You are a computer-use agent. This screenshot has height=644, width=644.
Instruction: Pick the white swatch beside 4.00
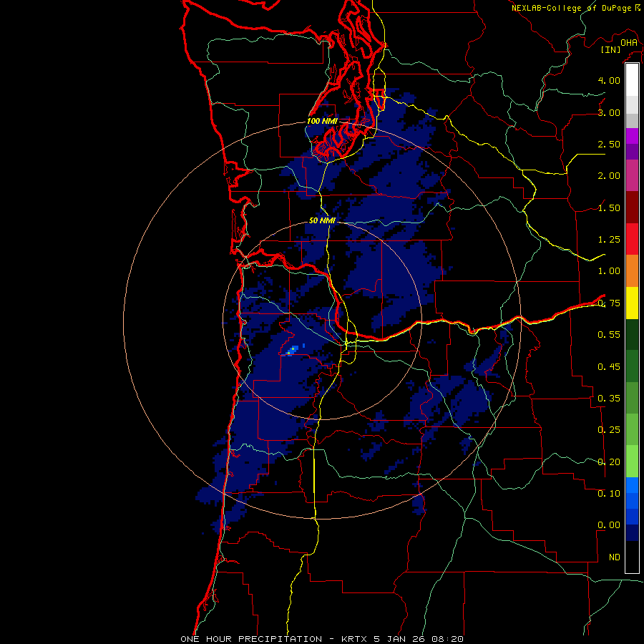pos(632,79)
